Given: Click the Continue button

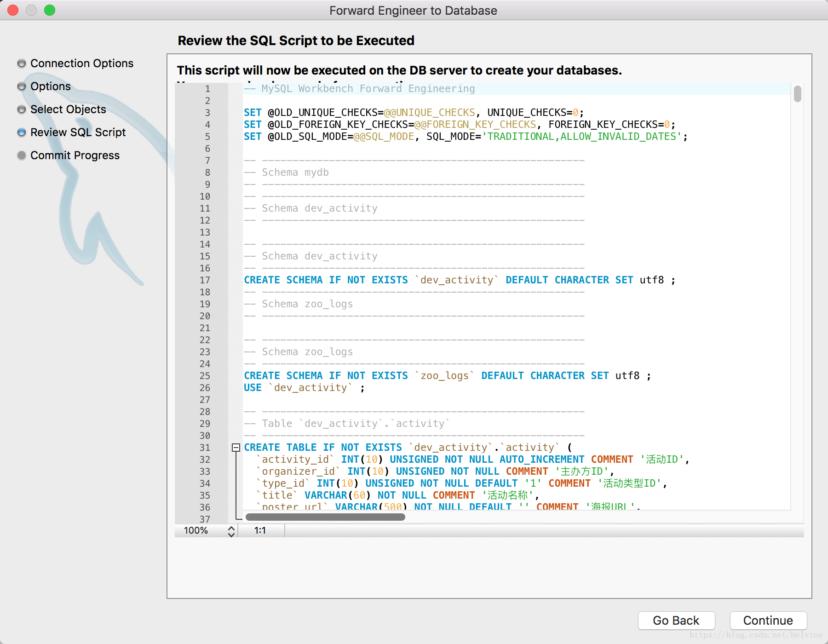Looking at the screenshot, I should [768, 621].
